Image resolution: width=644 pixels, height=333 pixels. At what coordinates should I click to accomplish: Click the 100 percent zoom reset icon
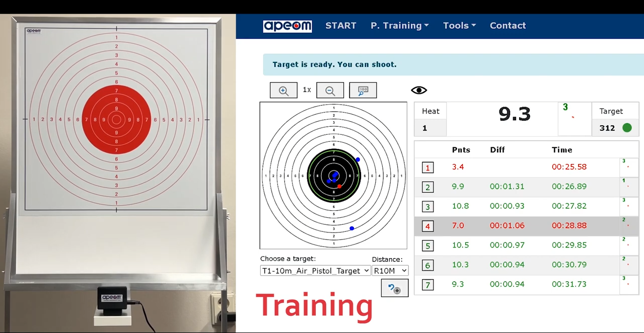tap(363, 91)
